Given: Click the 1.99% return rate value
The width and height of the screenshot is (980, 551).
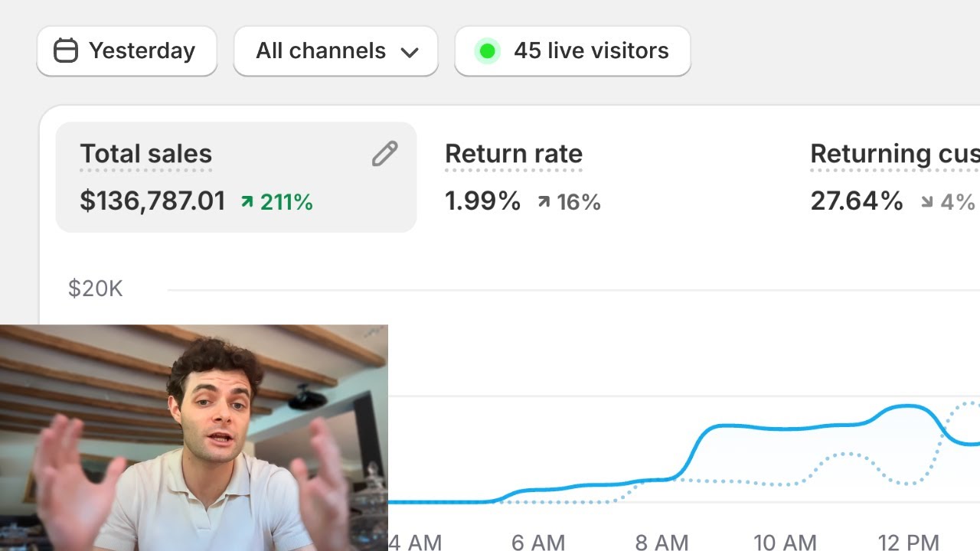Looking at the screenshot, I should point(482,201).
